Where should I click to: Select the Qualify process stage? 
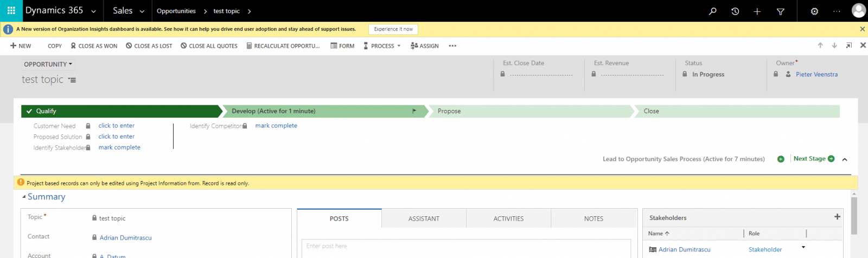point(122,111)
